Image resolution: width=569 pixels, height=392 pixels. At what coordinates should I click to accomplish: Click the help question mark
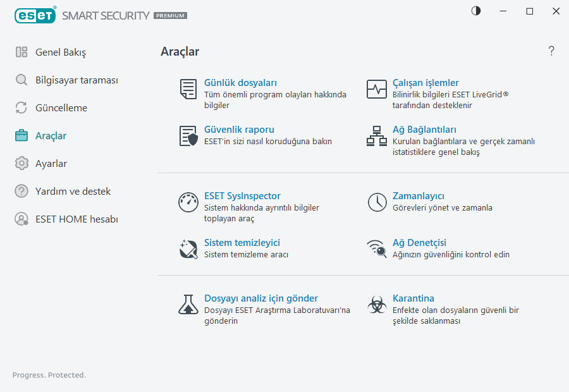click(x=551, y=51)
